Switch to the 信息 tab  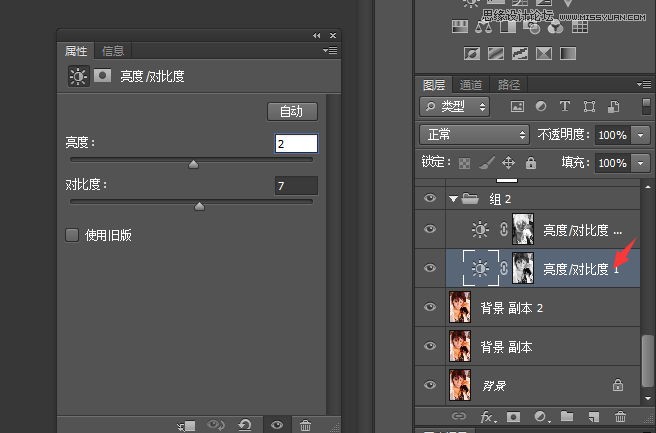point(113,51)
